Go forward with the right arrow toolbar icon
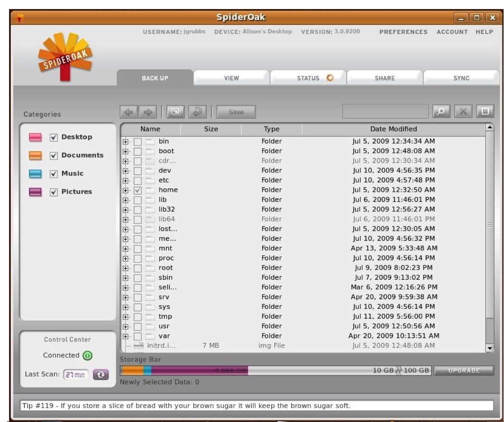The height and width of the screenshot is (422, 504). click(148, 112)
